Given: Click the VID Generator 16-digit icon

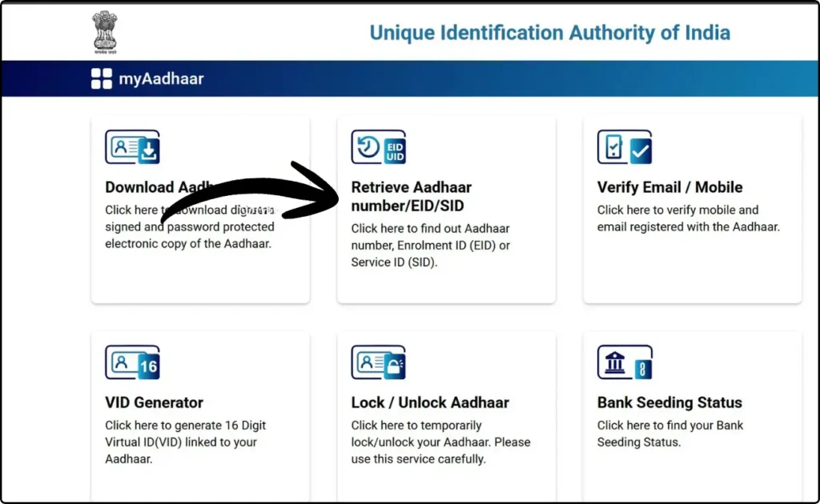Looking at the screenshot, I should coord(132,362).
